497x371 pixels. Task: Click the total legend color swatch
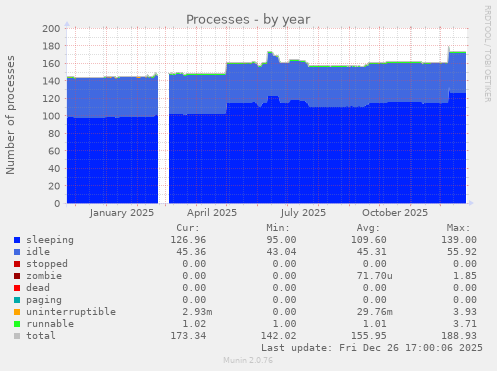tap(17, 336)
